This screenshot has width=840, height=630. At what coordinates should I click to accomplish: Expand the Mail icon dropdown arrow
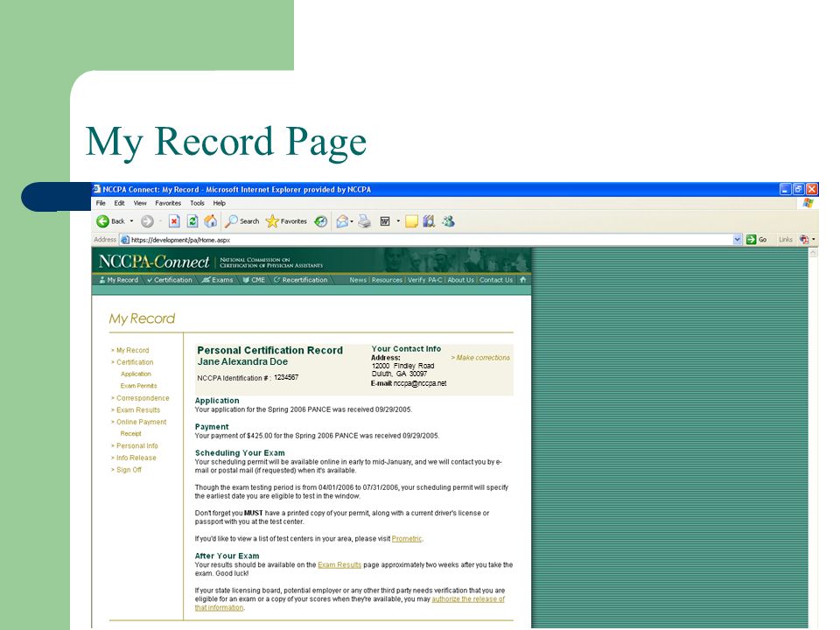(x=352, y=221)
